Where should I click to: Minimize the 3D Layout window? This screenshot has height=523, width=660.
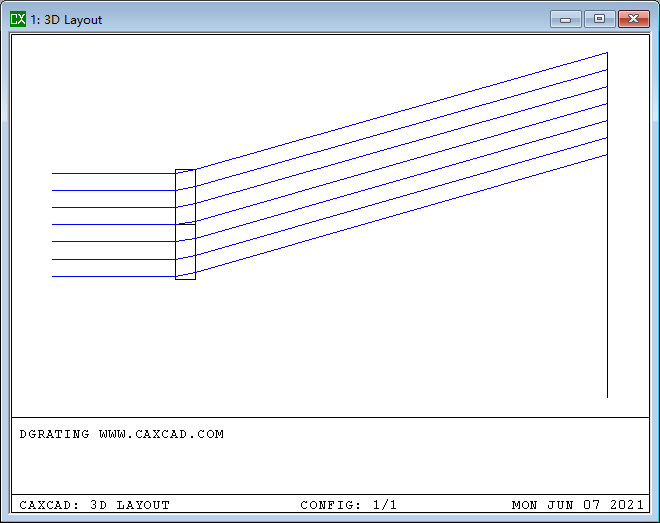point(566,19)
